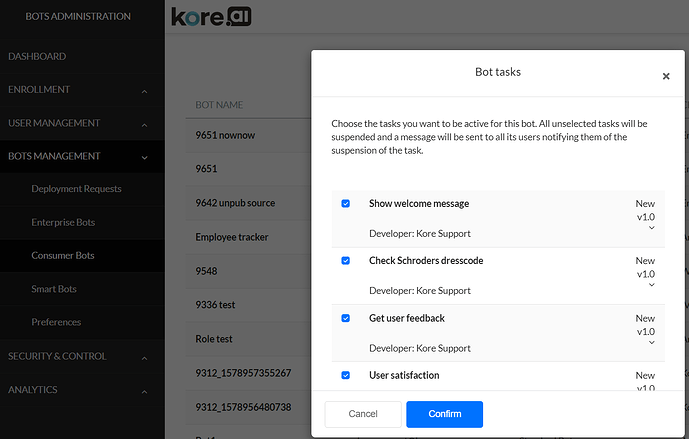Viewport: 689px width, 439px height.
Task: Open version dropdown for Check Schroders dresscode
Action: tap(652, 285)
